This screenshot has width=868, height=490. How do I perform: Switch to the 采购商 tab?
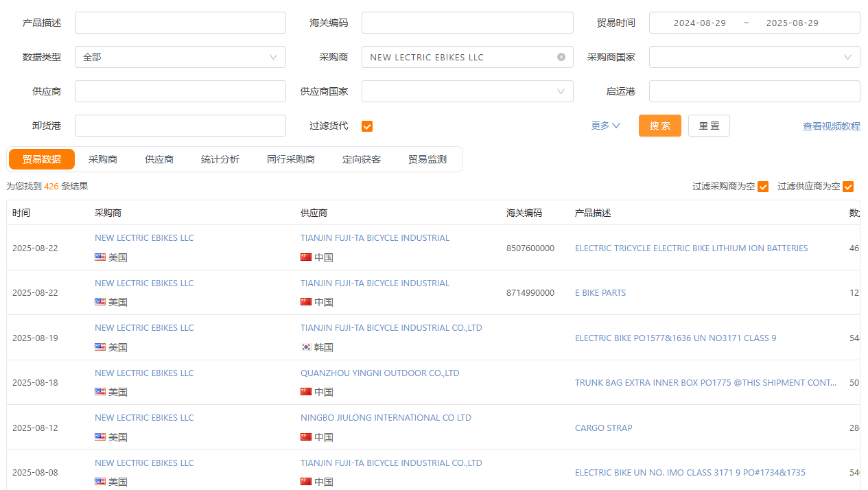click(x=103, y=159)
